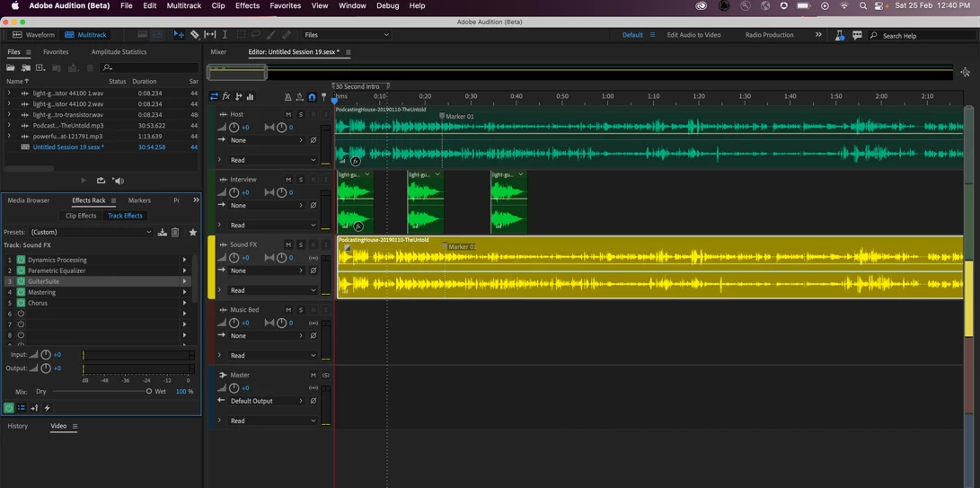Viewport: 980px width, 488px height.
Task: Mute the Host track
Action: [x=288, y=114]
